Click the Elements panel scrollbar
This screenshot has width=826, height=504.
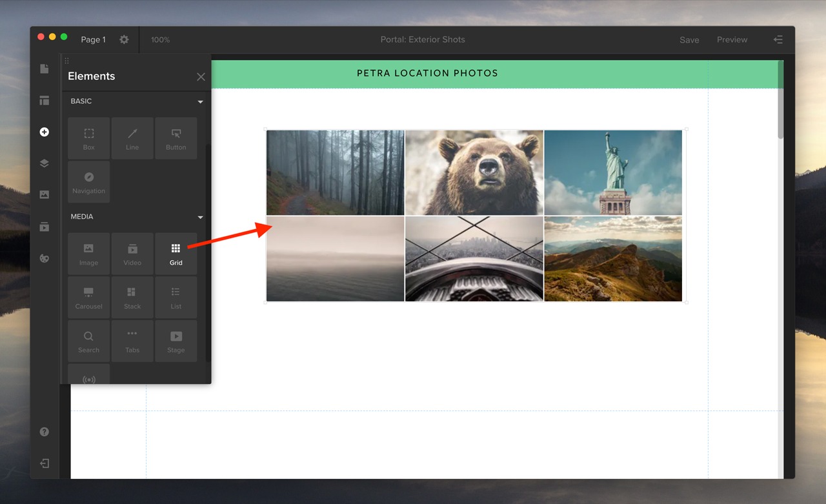tap(208, 252)
